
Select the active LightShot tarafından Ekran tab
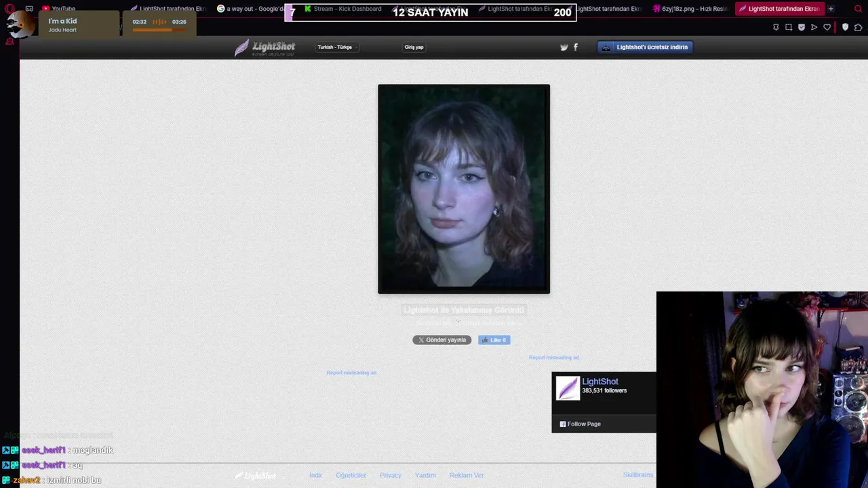click(779, 9)
